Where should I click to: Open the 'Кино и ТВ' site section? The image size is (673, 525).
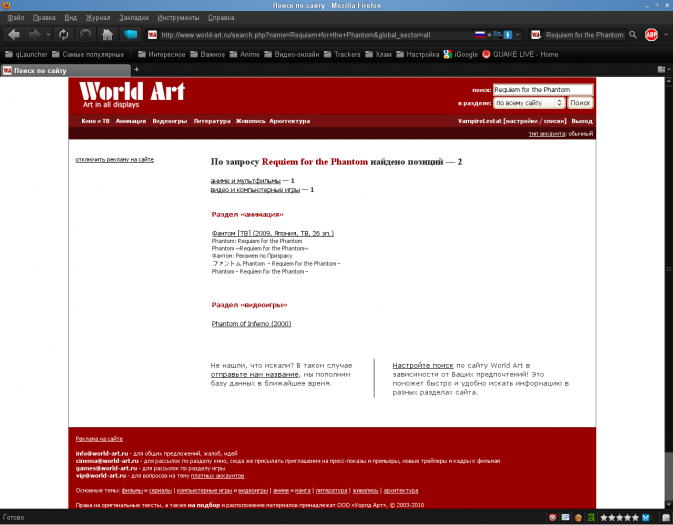click(x=95, y=121)
